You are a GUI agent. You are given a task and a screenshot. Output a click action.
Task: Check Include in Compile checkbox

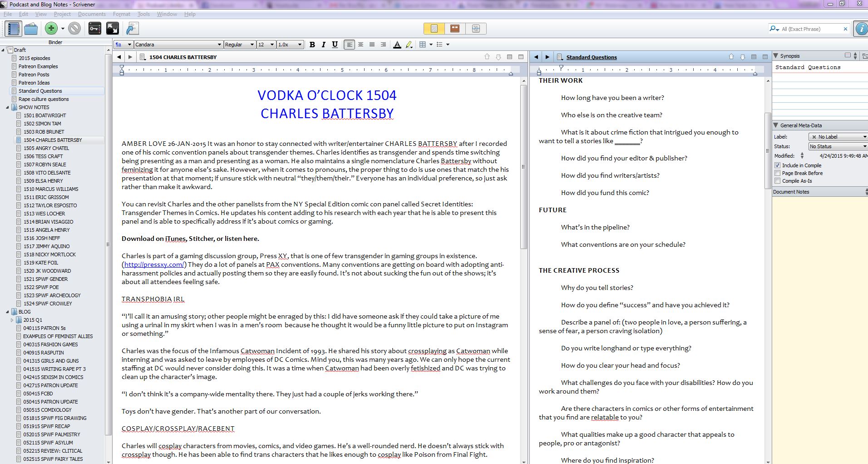coord(778,165)
